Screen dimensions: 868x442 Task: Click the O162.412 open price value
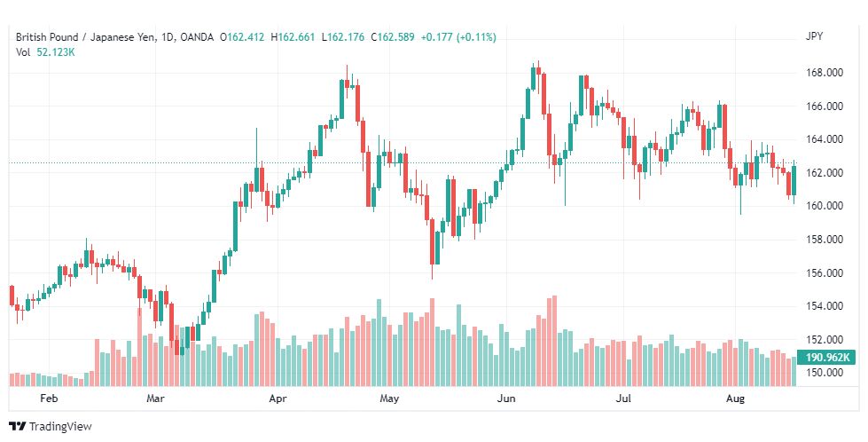pos(244,37)
